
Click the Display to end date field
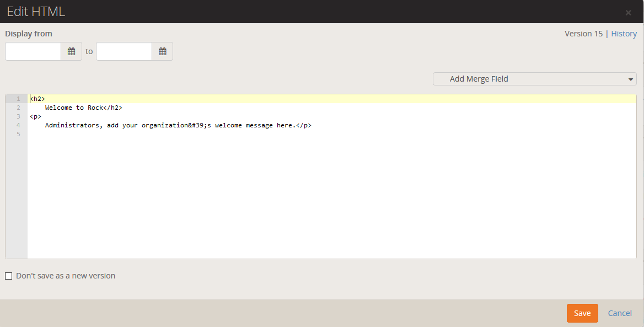(x=124, y=51)
